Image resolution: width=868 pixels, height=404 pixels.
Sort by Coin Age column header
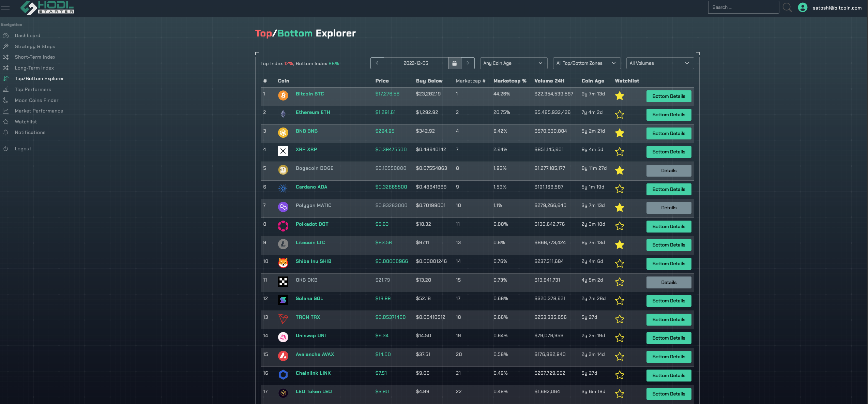593,81
